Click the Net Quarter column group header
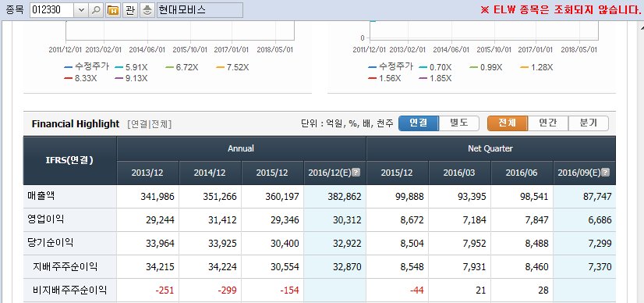This screenshot has width=644, height=303. coord(490,148)
